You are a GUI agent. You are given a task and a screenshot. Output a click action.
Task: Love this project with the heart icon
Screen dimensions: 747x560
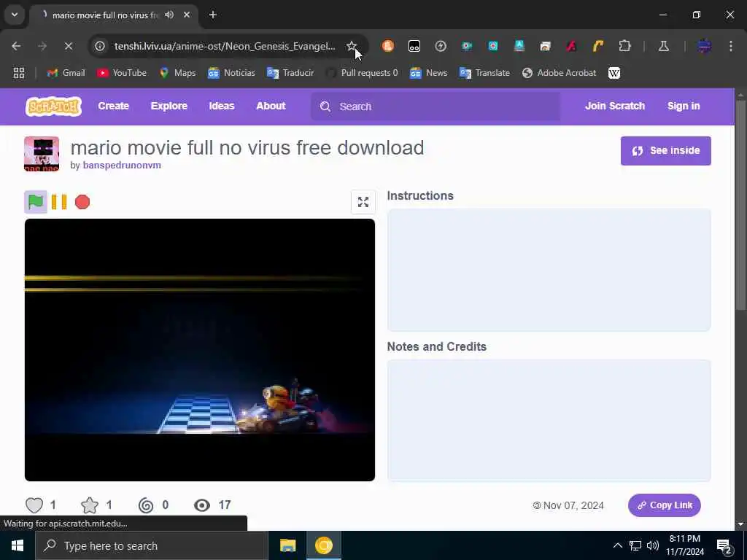coord(34,505)
